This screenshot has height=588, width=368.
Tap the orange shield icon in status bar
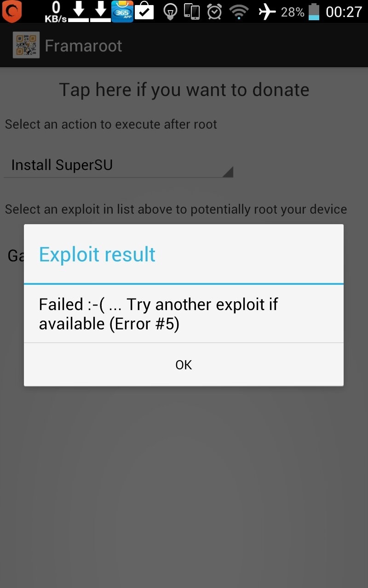11,11
